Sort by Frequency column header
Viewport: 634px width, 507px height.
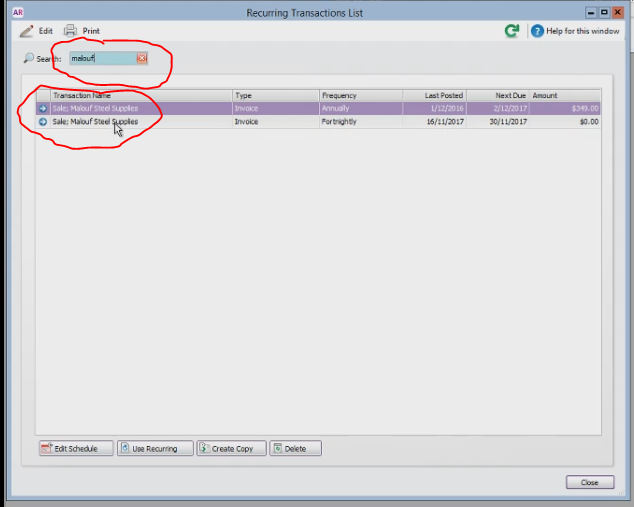pos(361,95)
